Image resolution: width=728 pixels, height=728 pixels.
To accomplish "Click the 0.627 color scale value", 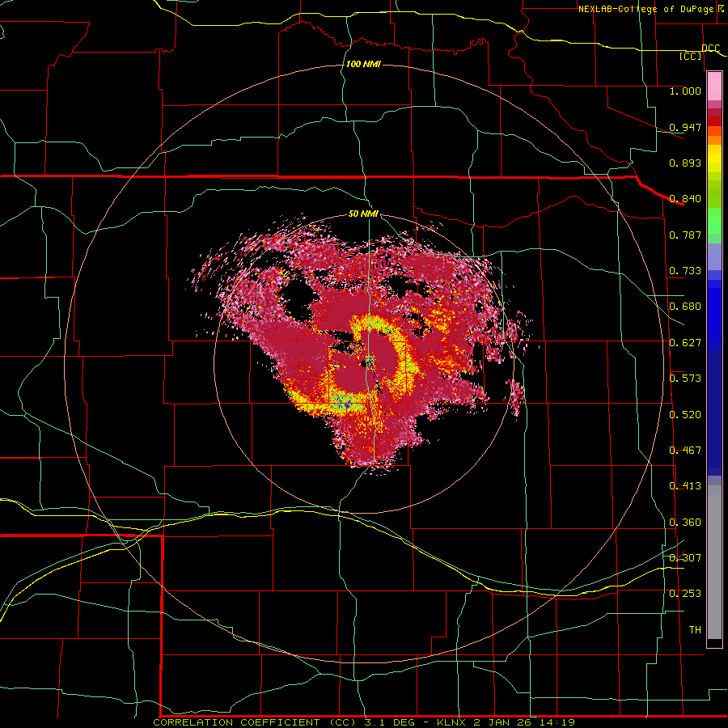I will pyautogui.click(x=685, y=343).
